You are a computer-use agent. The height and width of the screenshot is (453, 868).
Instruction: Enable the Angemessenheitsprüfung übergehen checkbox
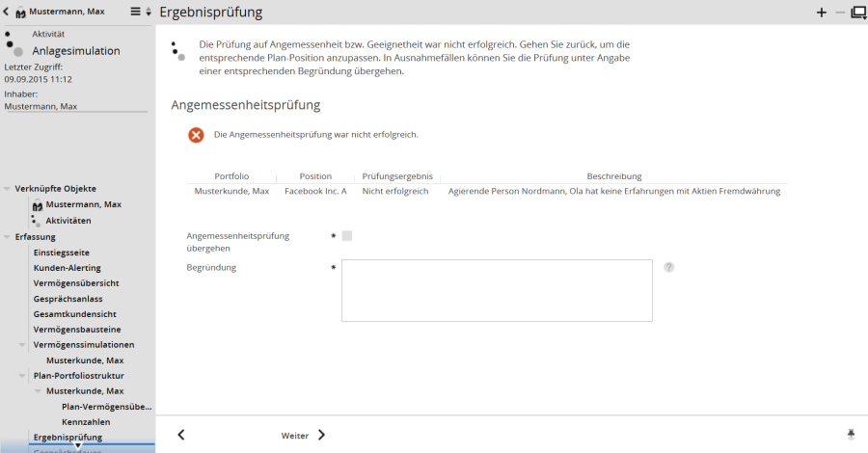pos(347,235)
